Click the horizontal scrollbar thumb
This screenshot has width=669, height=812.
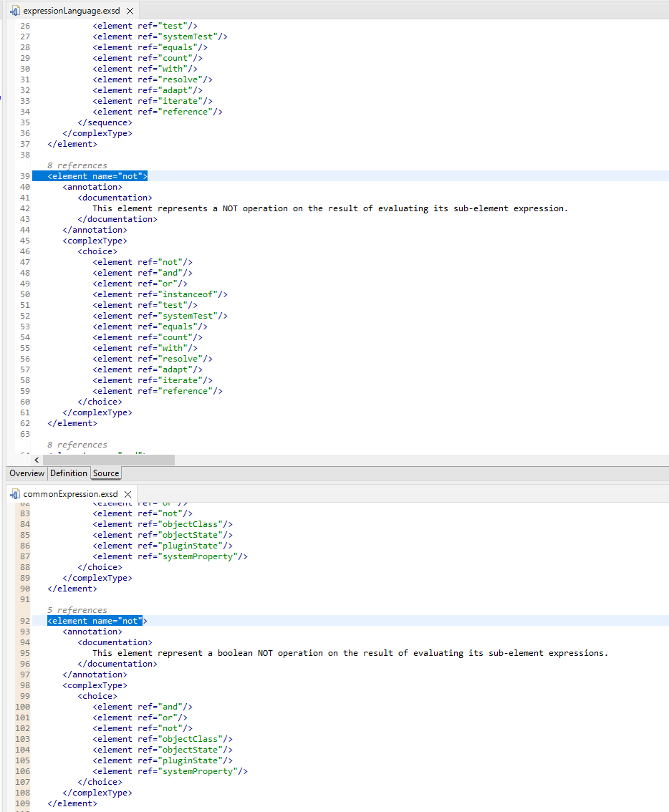click(107, 459)
